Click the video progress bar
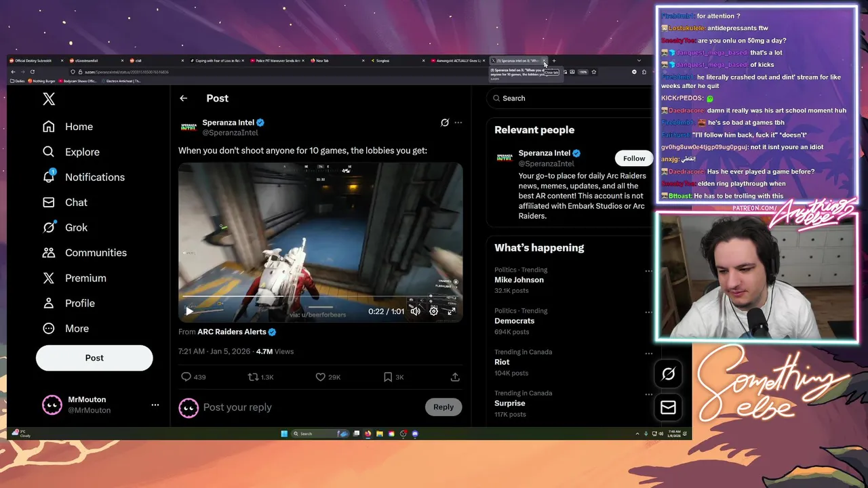The height and width of the screenshot is (488, 868). coord(320,297)
